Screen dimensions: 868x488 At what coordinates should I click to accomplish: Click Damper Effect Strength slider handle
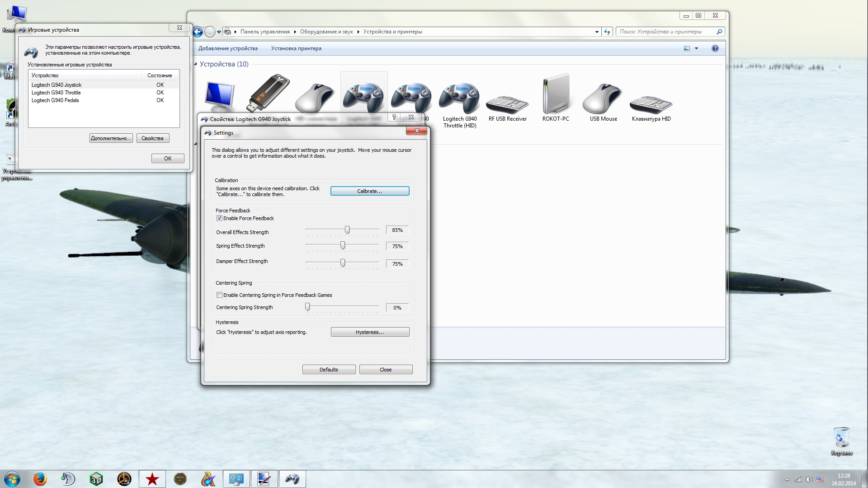pos(343,263)
